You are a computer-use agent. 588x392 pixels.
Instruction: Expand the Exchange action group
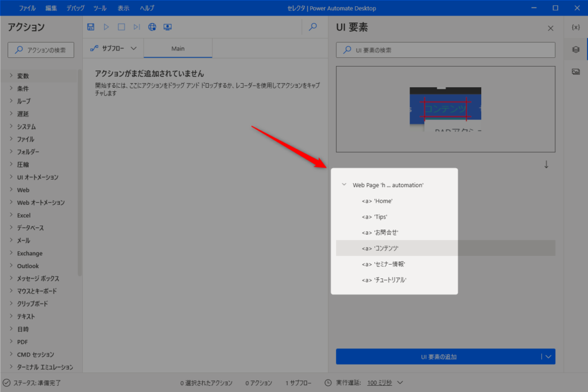pos(11,253)
